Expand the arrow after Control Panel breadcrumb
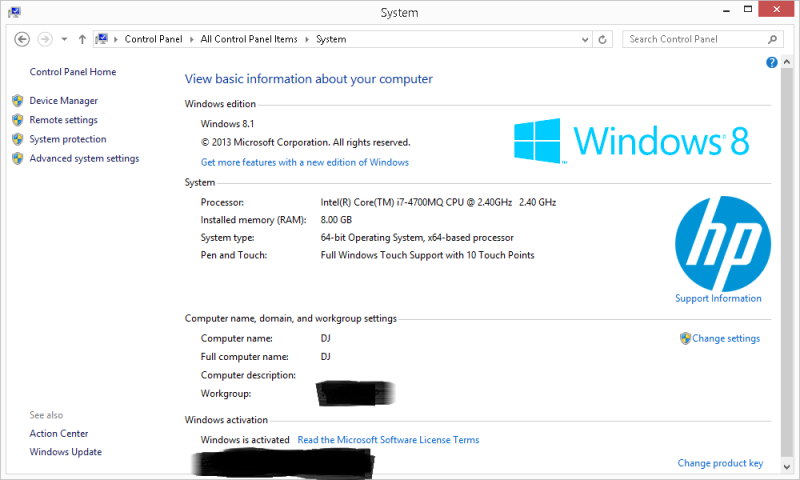This screenshot has width=800, height=480. (x=191, y=39)
